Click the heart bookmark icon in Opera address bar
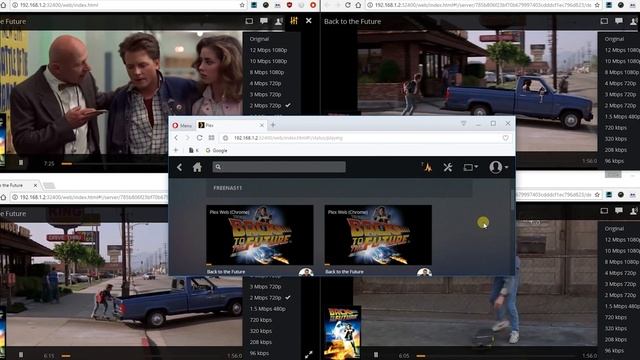The height and width of the screenshot is (360, 640). pyautogui.click(x=506, y=138)
